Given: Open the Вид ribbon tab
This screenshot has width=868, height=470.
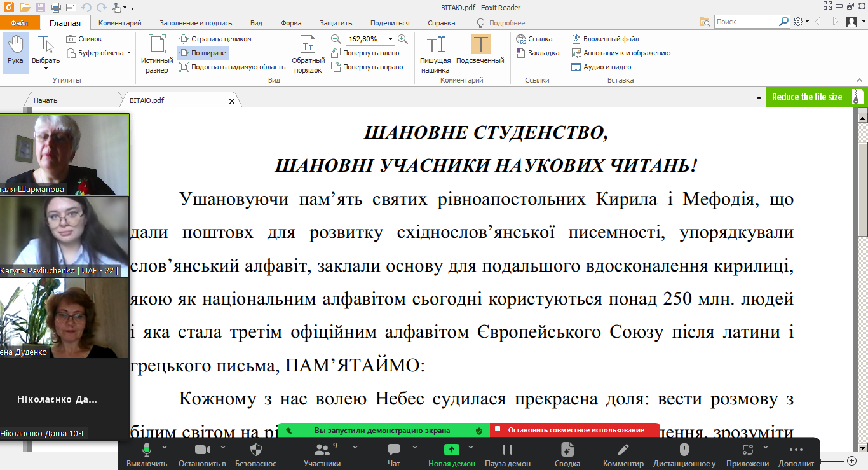Looking at the screenshot, I should (256, 23).
